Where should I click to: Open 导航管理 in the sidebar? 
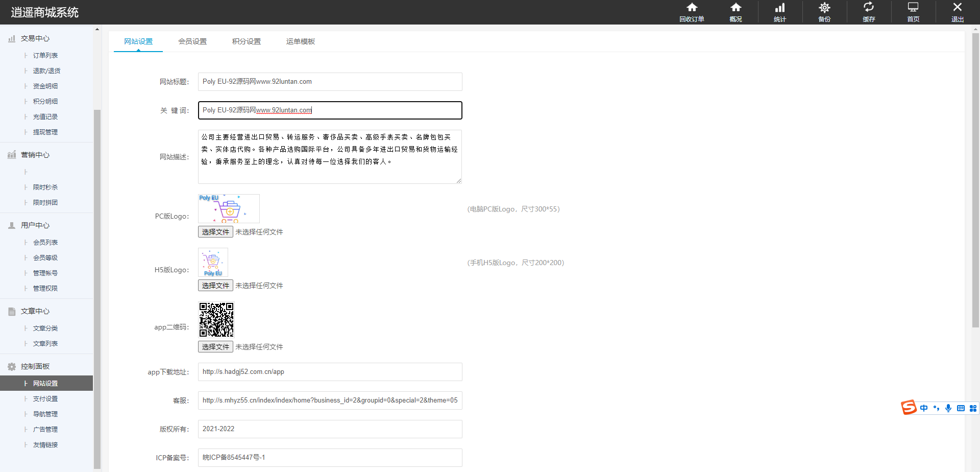(x=46, y=414)
